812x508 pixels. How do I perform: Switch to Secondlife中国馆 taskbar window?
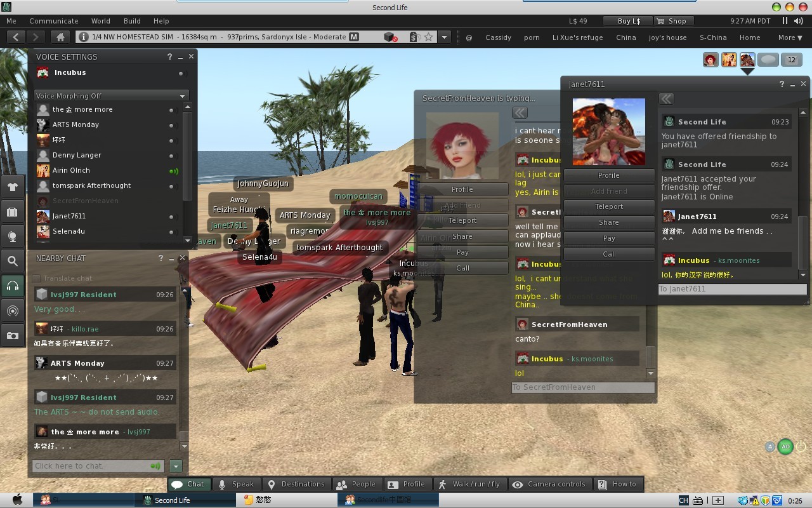pyautogui.click(x=388, y=500)
